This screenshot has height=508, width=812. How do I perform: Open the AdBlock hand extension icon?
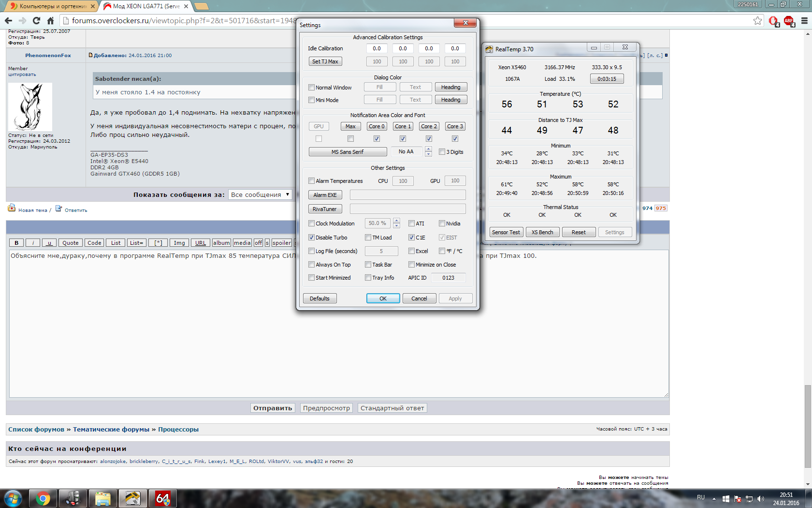click(x=774, y=21)
